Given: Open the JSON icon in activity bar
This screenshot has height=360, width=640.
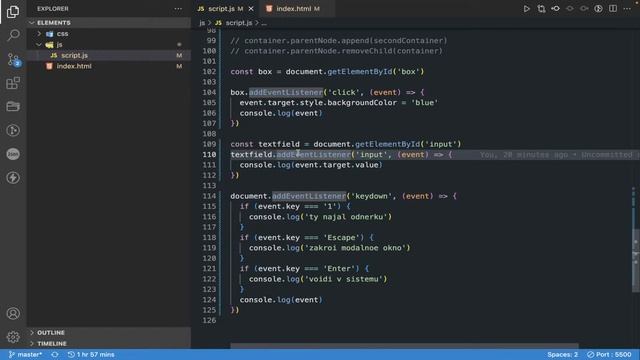Looking at the screenshot, I should pyautogui.click(x=13, y=154).
